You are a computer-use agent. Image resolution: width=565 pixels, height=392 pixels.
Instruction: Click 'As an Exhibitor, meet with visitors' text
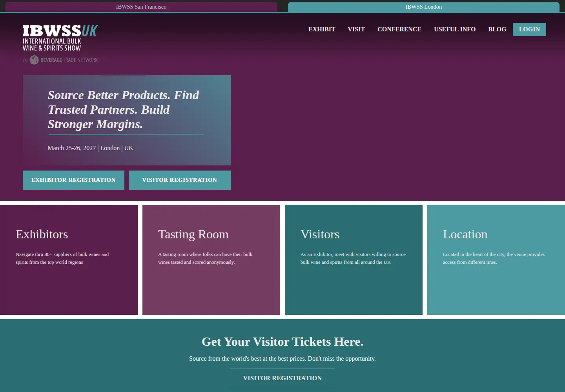pyautogui.click(x=353, y=258)
